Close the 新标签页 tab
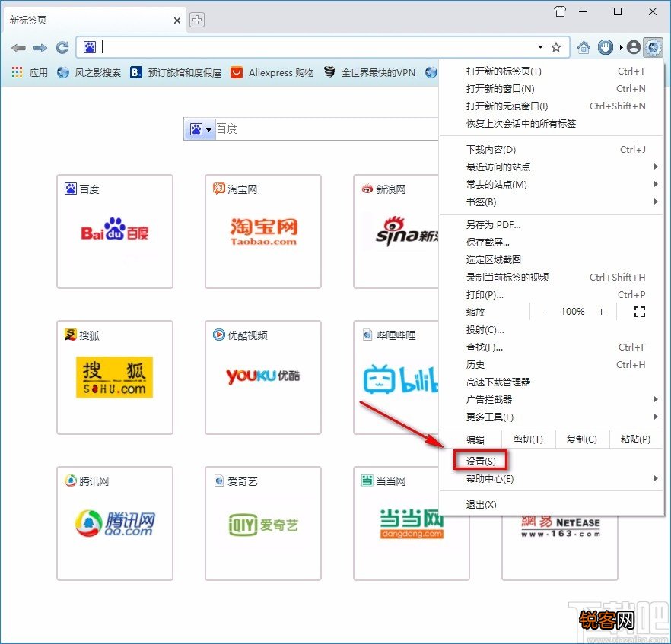The image size is (671, 644). 177,20
